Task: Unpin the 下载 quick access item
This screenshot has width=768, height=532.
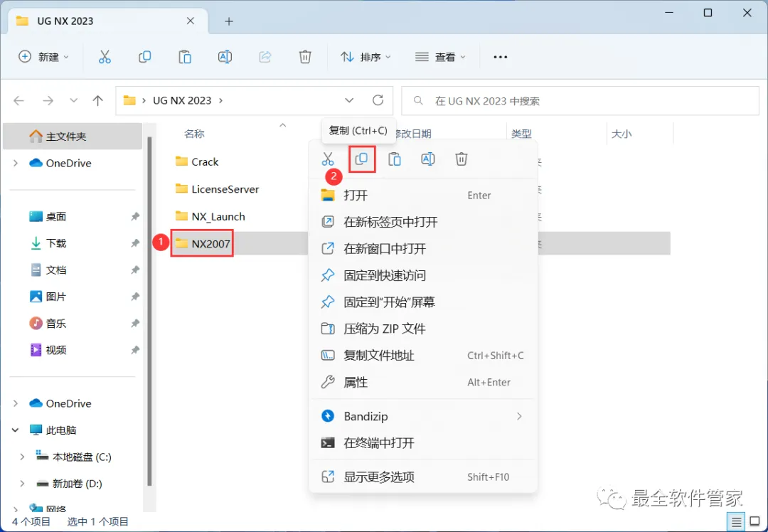Action: [x=135, y=243]
